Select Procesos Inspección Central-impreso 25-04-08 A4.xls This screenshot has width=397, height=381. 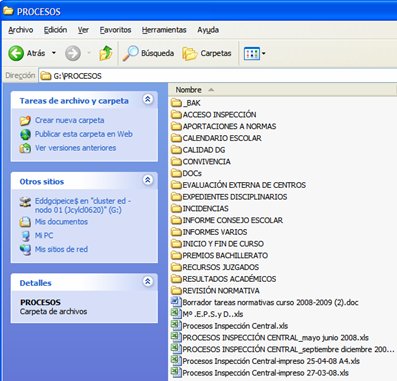271,361
